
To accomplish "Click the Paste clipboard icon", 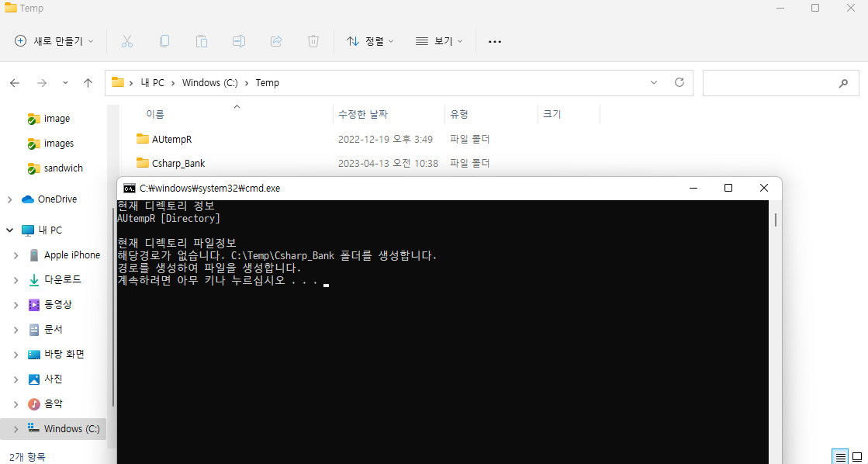I will pos(202,41).
